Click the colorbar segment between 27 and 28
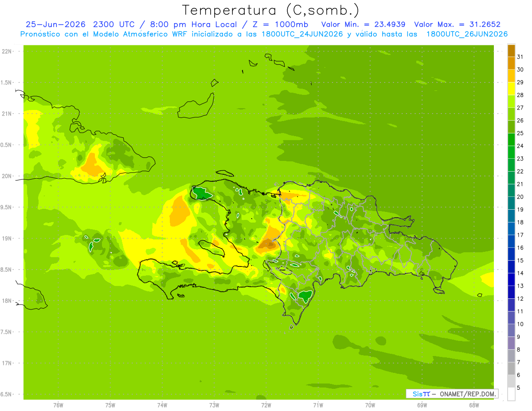Screen dimensions: 532x411 click(x=511, y=102)
